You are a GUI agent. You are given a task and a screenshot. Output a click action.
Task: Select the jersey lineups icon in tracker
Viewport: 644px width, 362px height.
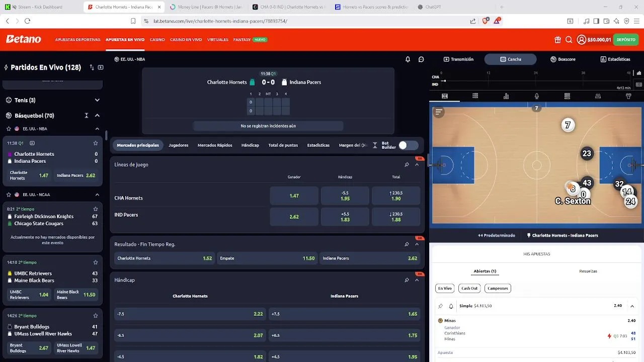(x=628, y=96)
